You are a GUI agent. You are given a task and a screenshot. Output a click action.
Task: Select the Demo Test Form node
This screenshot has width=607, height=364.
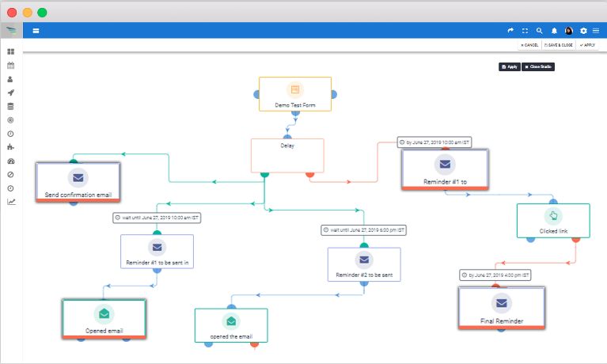pos(294,94)
